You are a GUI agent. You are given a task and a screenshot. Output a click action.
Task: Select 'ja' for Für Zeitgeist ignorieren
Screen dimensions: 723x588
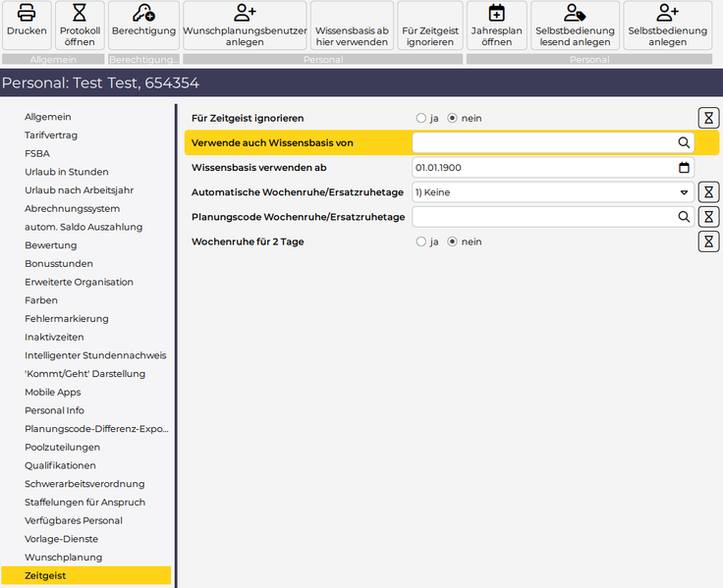coord(421,119)
